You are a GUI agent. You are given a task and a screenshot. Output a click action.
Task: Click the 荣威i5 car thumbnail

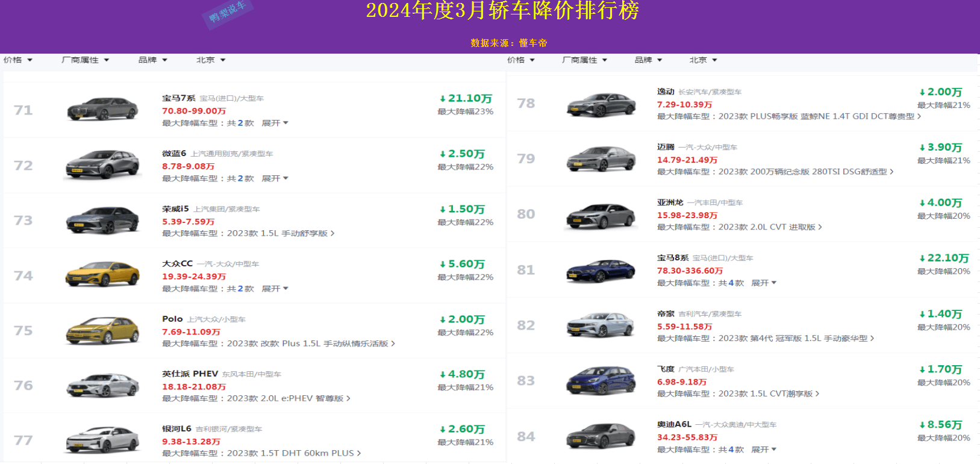[x=102, y=220]
